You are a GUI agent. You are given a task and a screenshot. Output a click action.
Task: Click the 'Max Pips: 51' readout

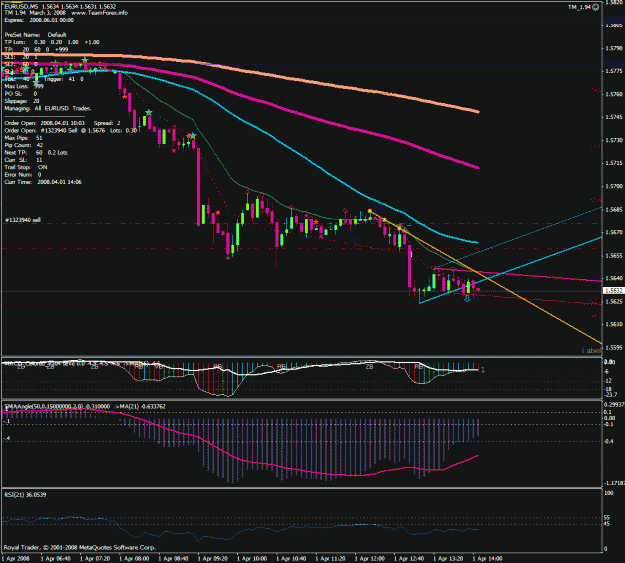[x=23, y=138]
